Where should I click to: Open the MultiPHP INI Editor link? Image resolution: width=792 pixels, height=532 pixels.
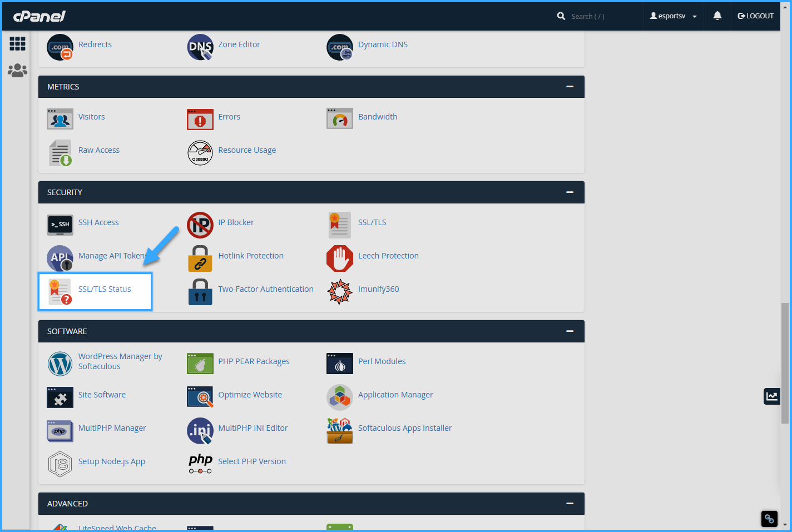[253, 428]
